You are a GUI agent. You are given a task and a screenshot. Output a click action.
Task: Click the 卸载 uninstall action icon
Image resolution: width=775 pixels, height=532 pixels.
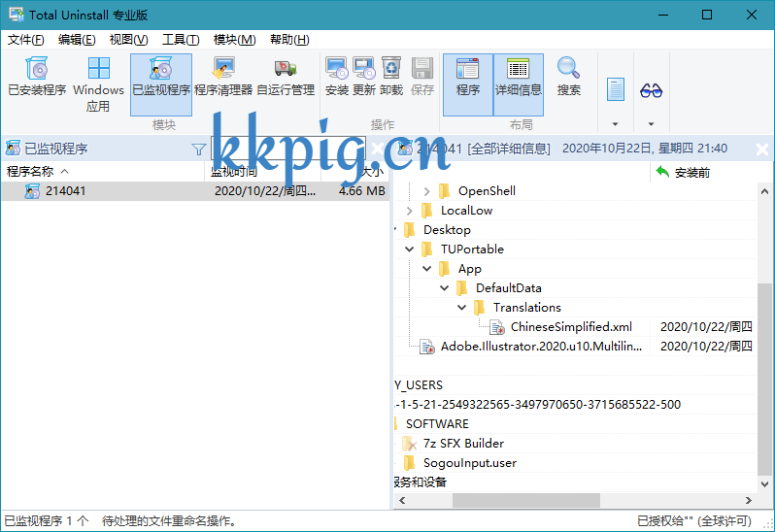tap(391, 77)
